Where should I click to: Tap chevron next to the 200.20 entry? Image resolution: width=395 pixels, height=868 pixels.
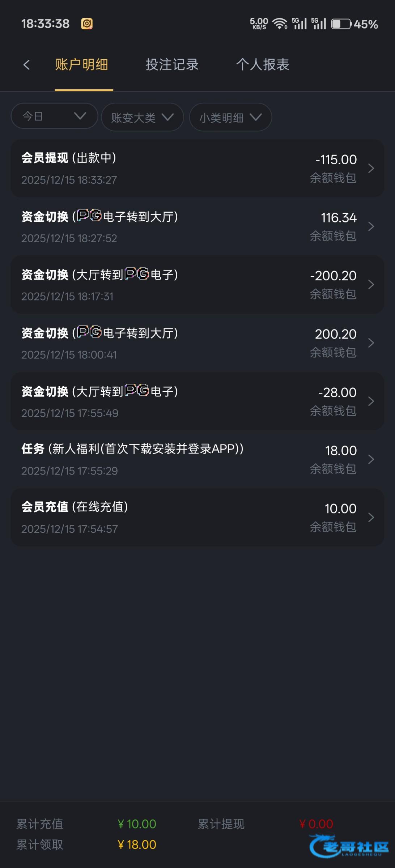coord(371,343)
